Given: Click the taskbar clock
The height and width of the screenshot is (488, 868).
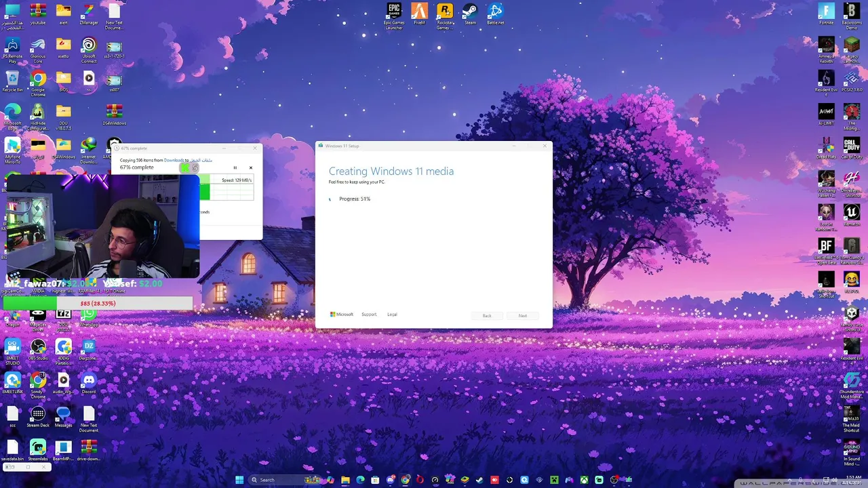Looking at the screenshot, I should [x=853, y=480].
